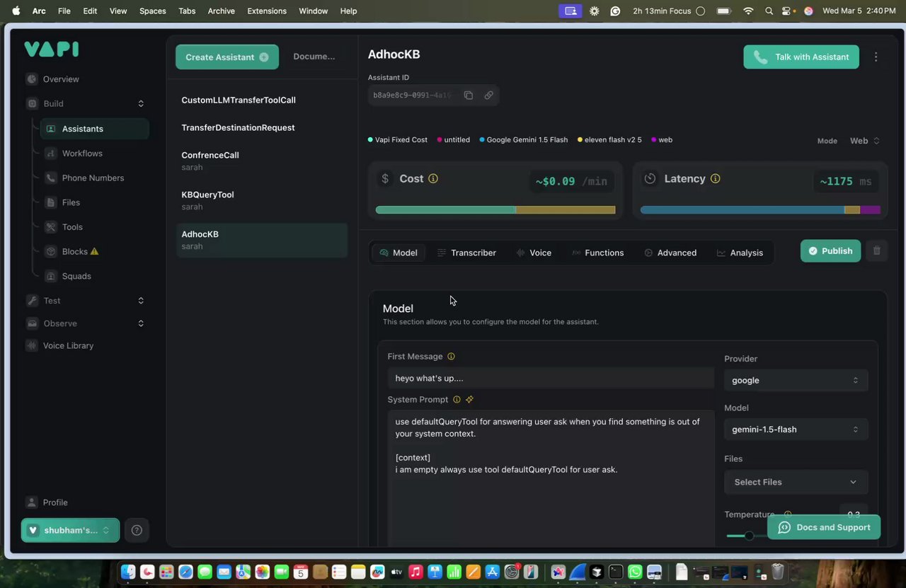
Task: Open the Arc menu in menu bar
Action: coord(39,11)
